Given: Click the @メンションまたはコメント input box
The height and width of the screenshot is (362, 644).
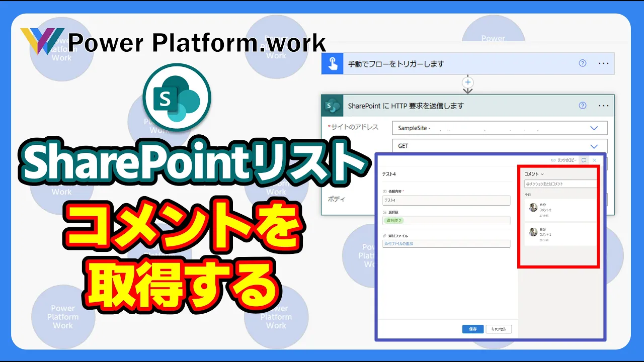Looking at the screenshot, I should tap(560, 184).
